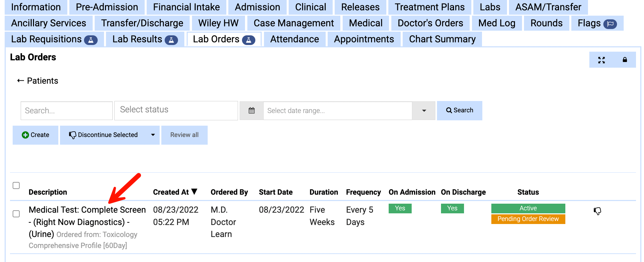
Task: Expand the date range dropdown arrow
Action: coord(424,110)
